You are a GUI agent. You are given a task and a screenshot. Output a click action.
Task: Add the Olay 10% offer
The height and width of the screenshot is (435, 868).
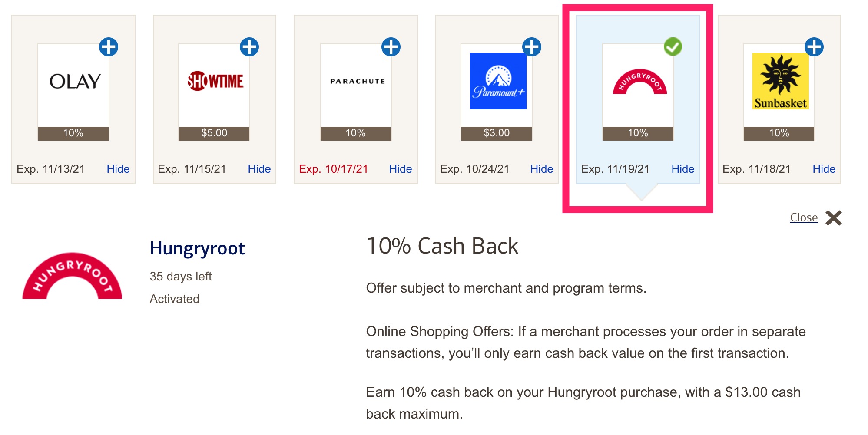coord(109,47)
